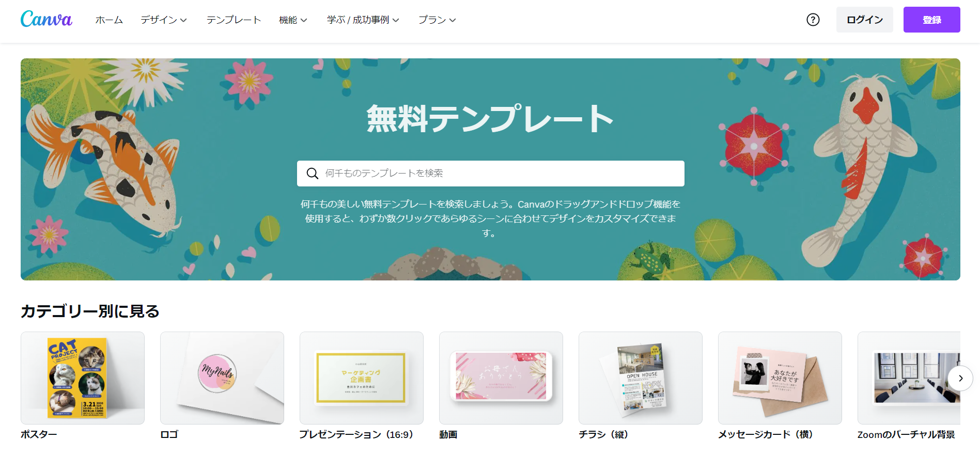Open the ロゴ category thumbnail
The height and width of the screenshot is (455, 980).
coord(222,378)
